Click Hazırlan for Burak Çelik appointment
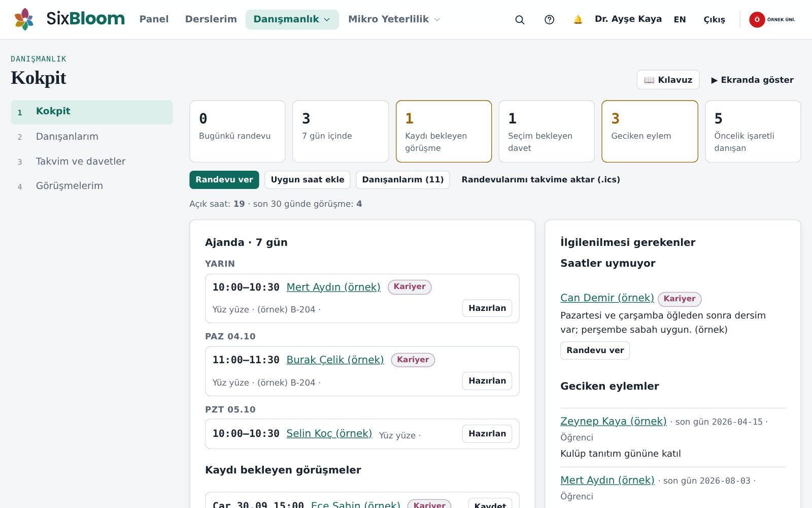This screenshot has width=812, height=508. 487,381
